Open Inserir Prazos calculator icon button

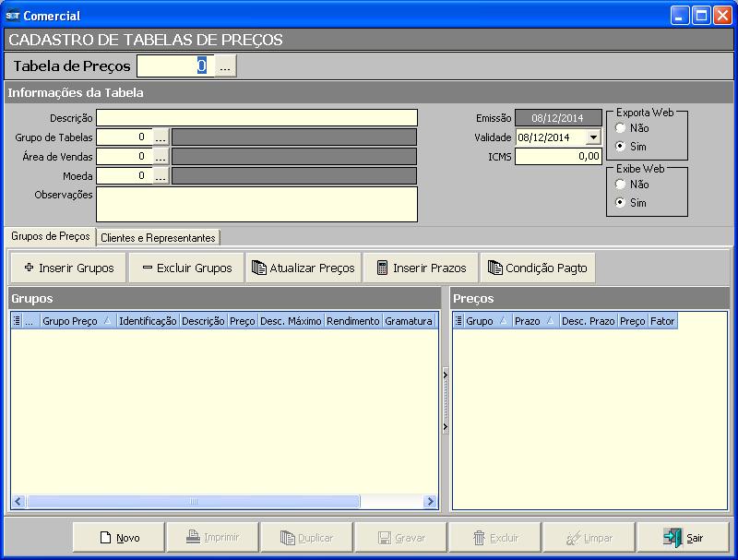click(x=421, y=268)
